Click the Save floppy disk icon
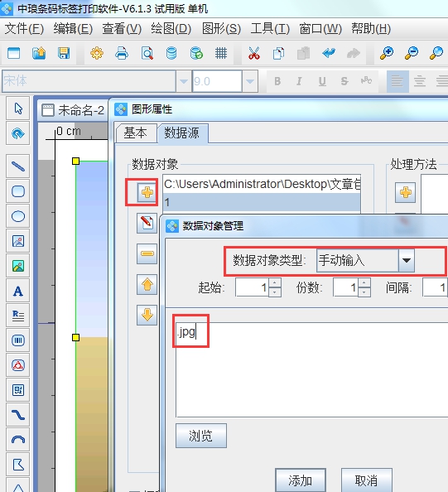This screenshot has width=448, height=492. (x=64, y=53)
